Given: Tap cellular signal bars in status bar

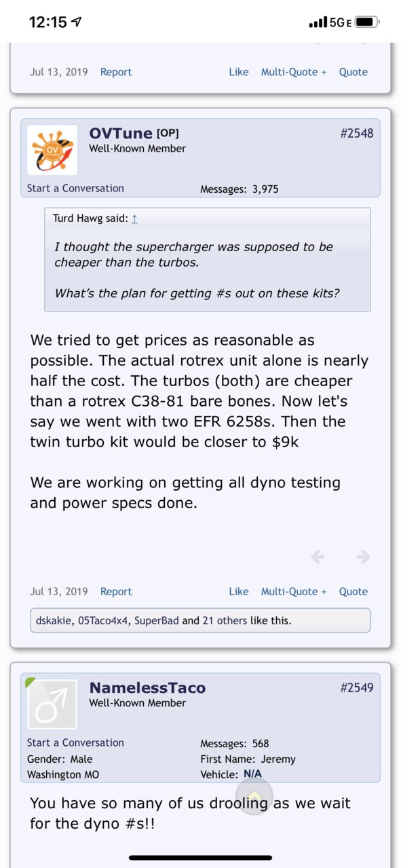Looking at the screenshot, I should (x=318, y=23).
